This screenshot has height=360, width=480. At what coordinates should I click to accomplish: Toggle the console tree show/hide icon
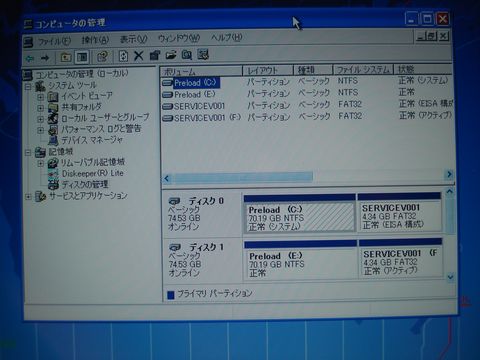[82, 57]
